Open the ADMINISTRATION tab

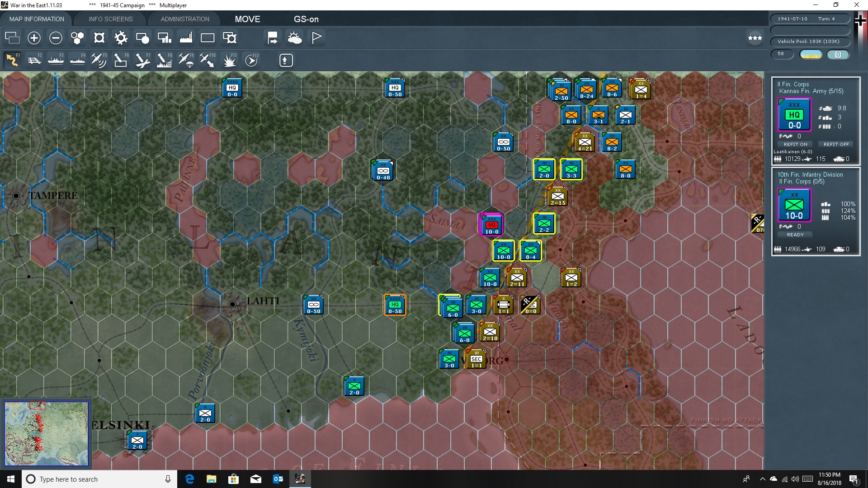(185, 19)
